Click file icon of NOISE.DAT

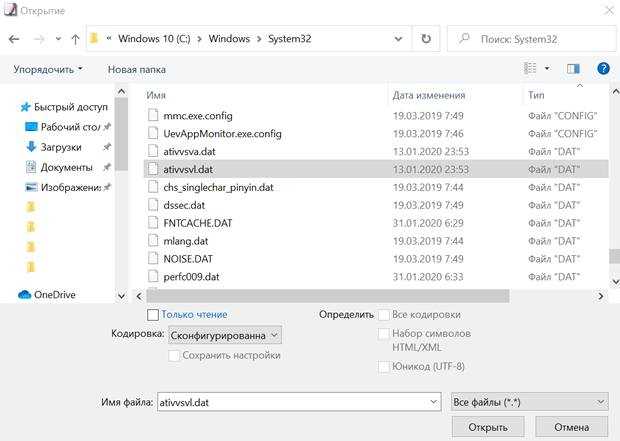pos(153,259)
